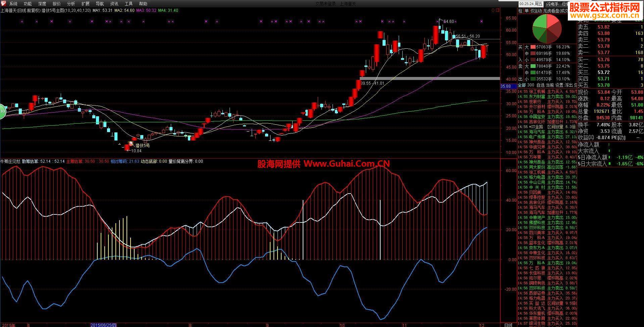Open the 扩展 menu

tap(86, 4)
